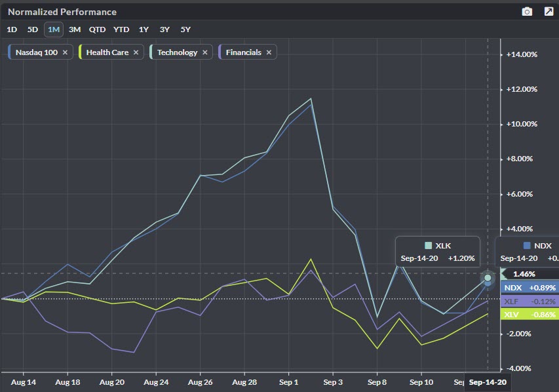Select the 1M range button
The width and height of the screenshot is (559, 392).
(x=54, y=29)
